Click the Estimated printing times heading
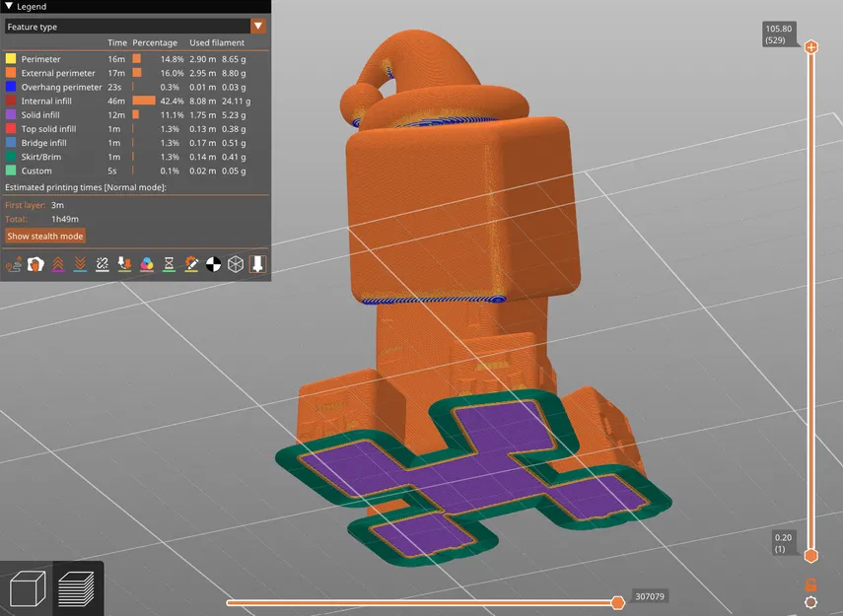843x616 pixels. [86, 187]
